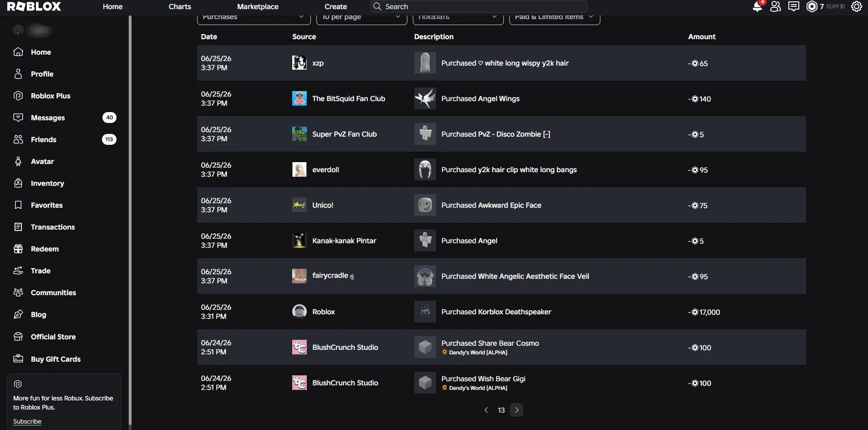Click the Messages count badge 40

tap(109, 118)
